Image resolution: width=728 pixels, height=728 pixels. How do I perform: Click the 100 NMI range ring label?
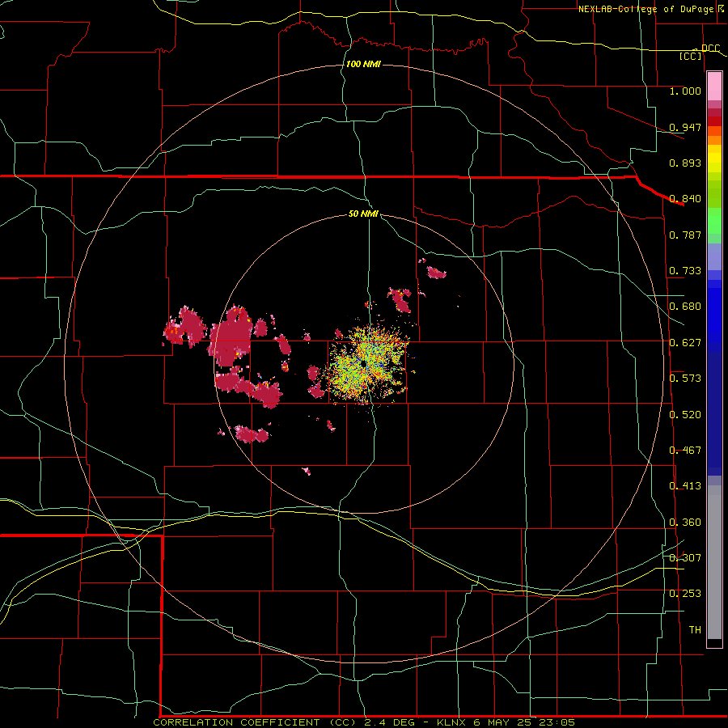(x=363, y=64)
